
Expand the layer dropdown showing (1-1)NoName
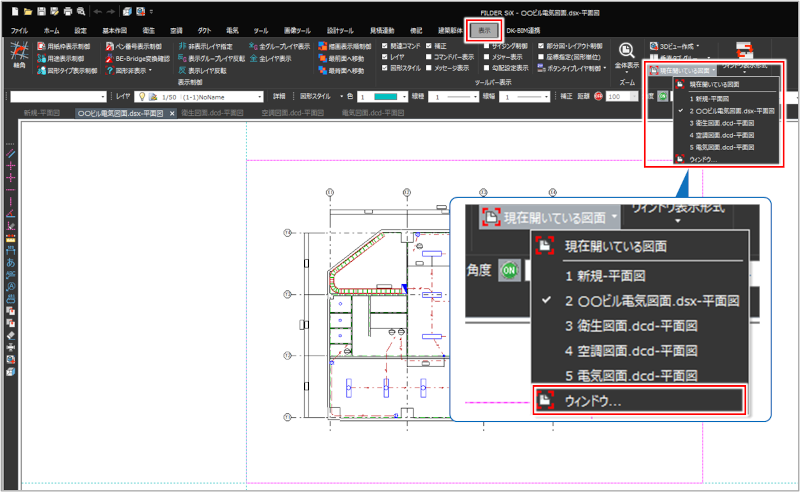260,96
